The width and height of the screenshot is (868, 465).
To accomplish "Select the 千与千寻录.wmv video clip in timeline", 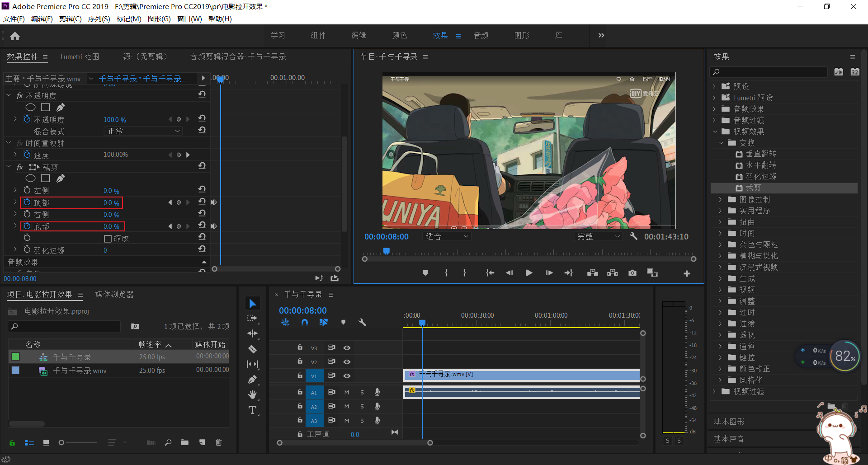I will point(521,375).
